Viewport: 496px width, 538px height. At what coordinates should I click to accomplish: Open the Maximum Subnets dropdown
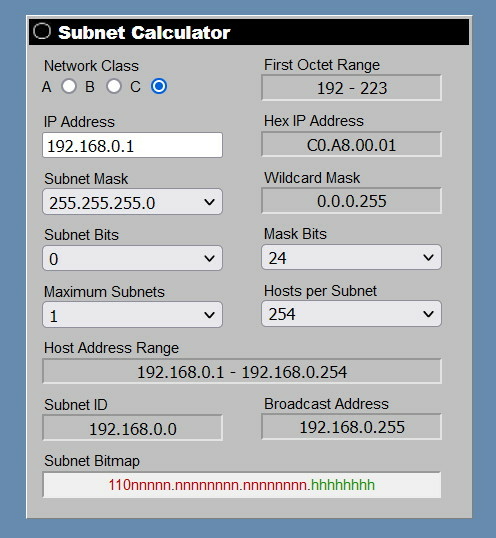(132, 314)
